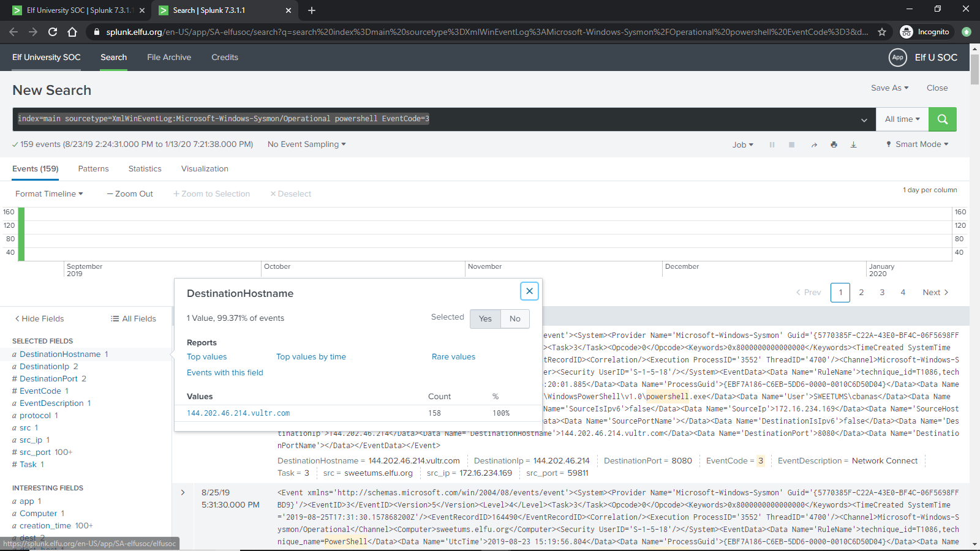
Task: Select the protocol field in sidebar
Action: point(35,416)
